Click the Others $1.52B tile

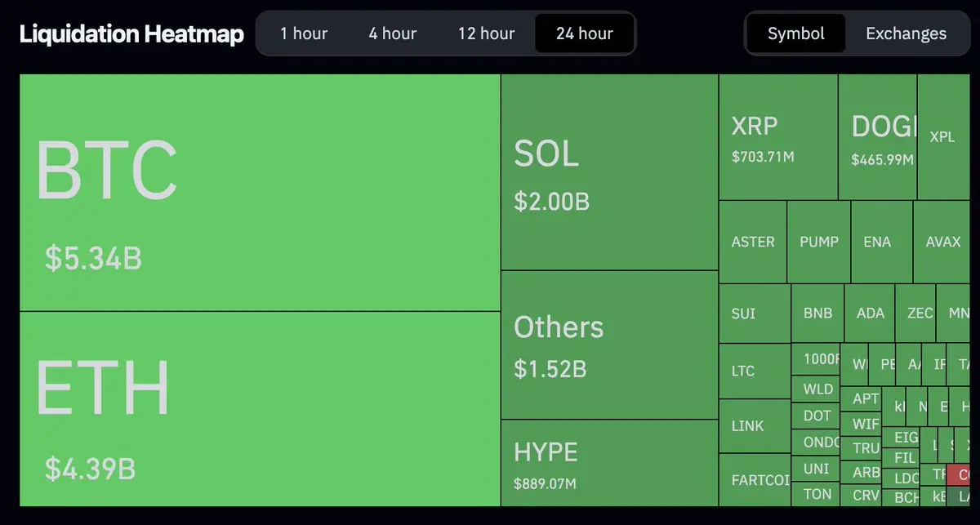609,345
